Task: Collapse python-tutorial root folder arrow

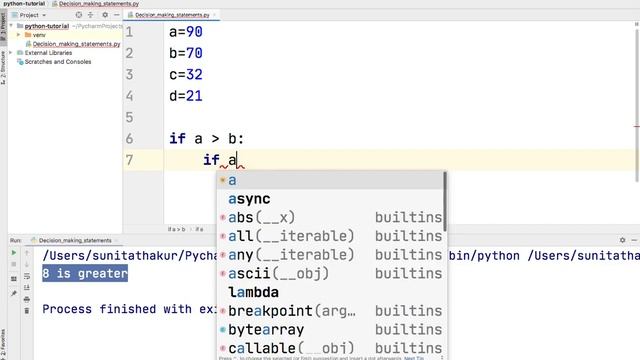Action: coord(11,26)
